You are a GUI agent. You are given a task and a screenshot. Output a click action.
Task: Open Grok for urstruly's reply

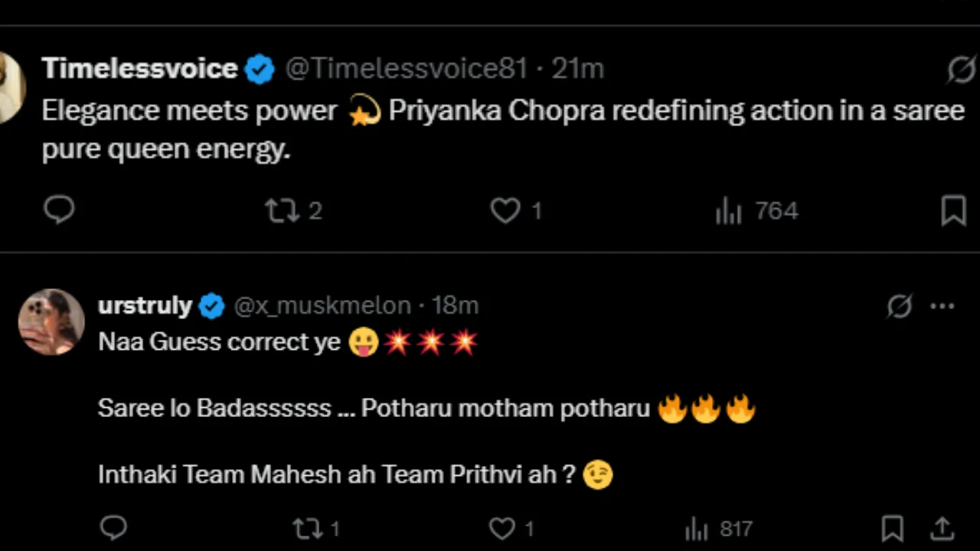[900, 306]
